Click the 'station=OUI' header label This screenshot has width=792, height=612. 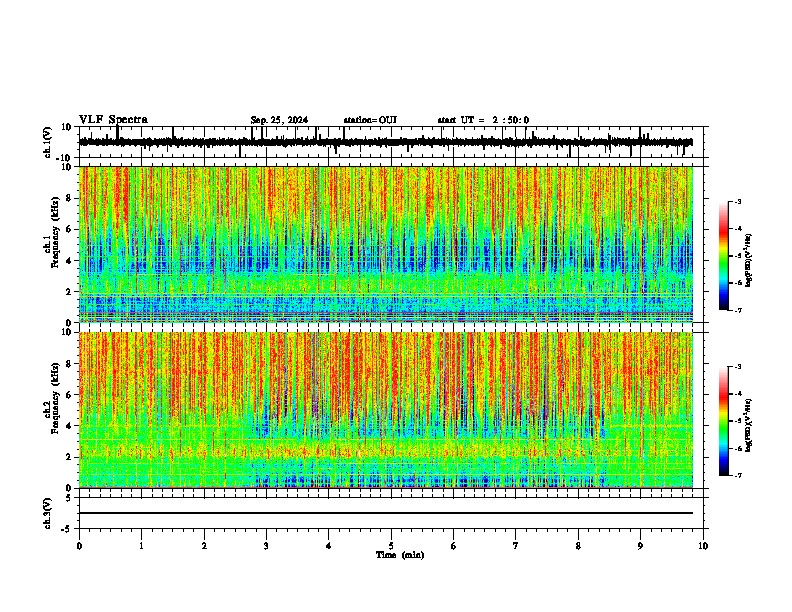pyautogui.click(x=370, y=120)
